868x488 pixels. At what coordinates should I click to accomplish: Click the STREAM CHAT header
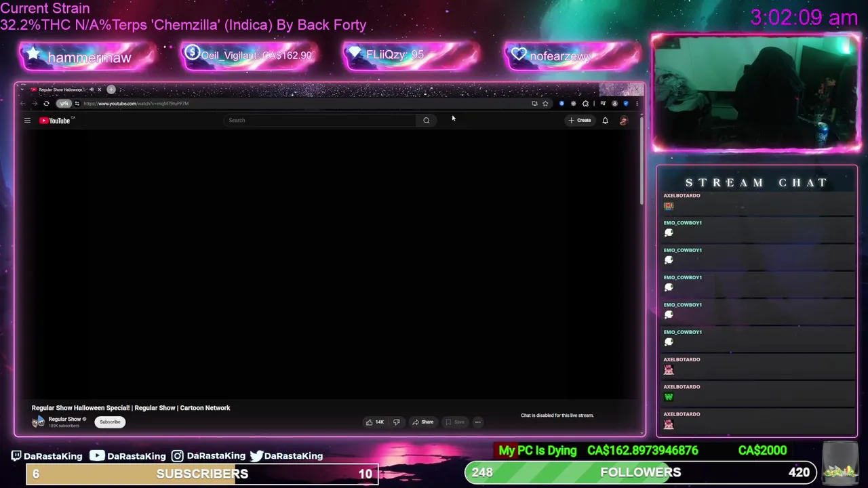[x=757, y=182]
